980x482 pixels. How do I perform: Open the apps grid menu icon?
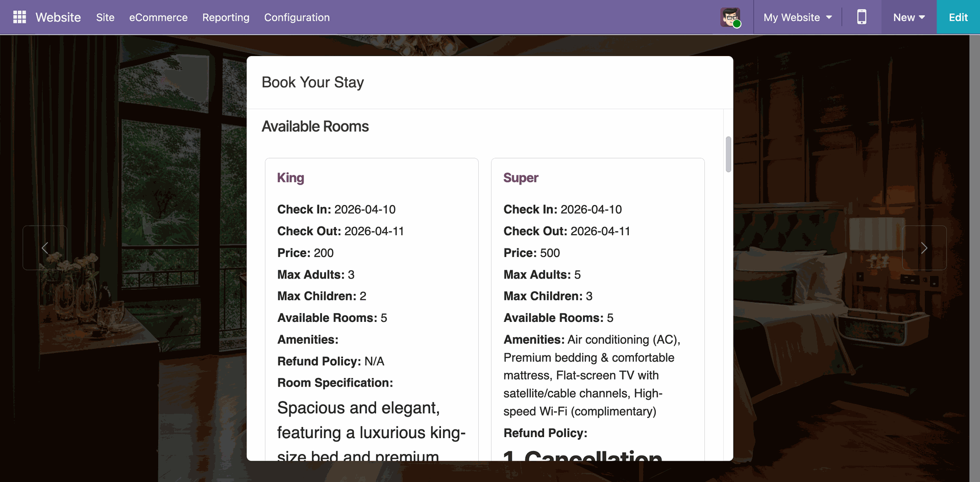click(x=19, y=17)
